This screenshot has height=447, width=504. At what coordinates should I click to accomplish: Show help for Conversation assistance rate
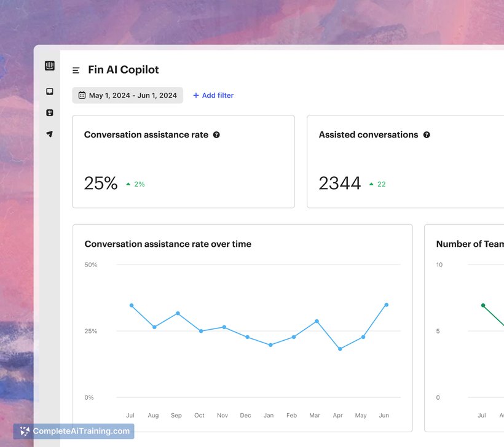click(216, 135)
